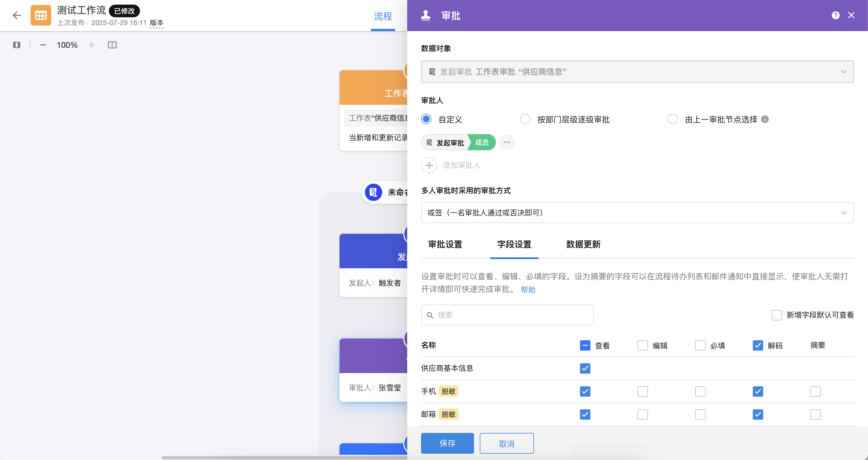Image resolution: width=868 pixels, height=460 pixels.
Task: Click the 当新增和更新记录 trigger text
Action: 378,138
